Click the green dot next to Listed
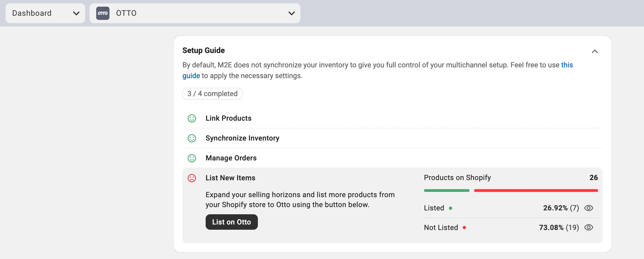Image resolution: width=644 pixels, height=259 pixels. pos(451,208)
